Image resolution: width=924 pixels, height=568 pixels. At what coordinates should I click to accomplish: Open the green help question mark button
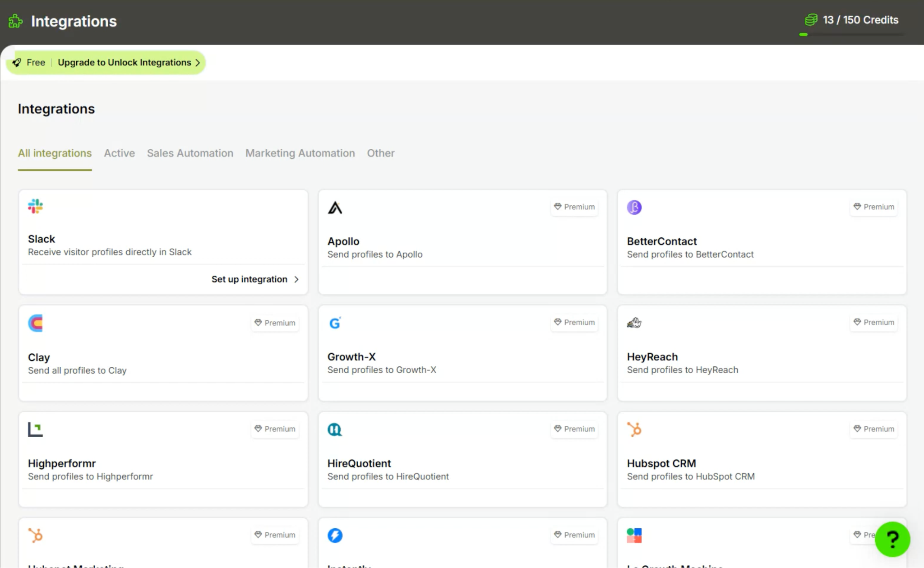click(892, 539)
